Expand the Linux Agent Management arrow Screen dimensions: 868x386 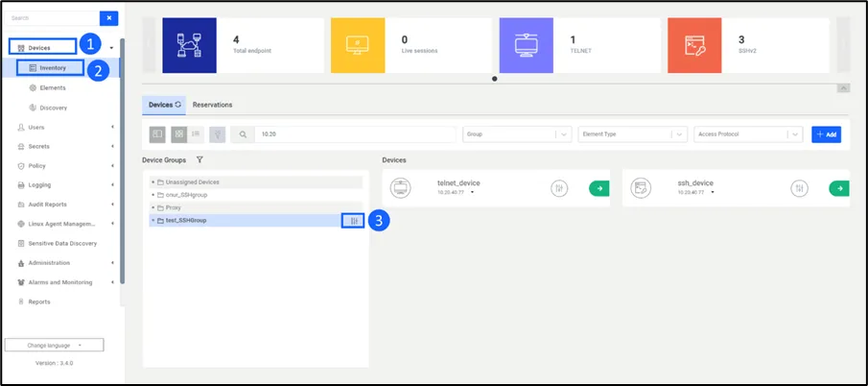point(112,224)
